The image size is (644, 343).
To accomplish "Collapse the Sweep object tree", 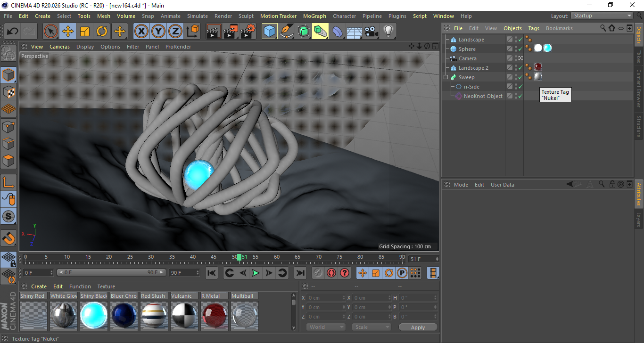I will point(446,77).
